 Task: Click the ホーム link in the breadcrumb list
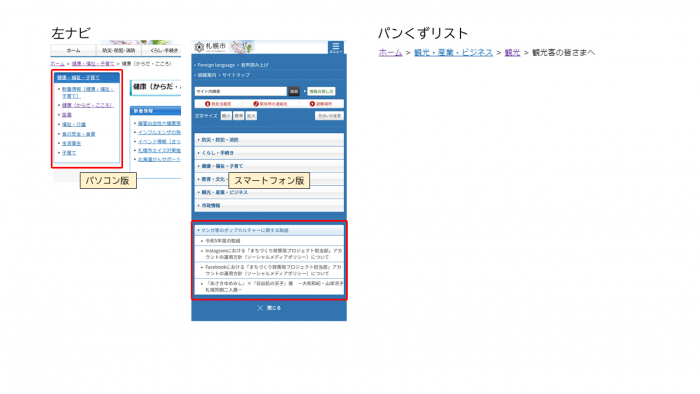pyautogui.click(x=391, y=53)
